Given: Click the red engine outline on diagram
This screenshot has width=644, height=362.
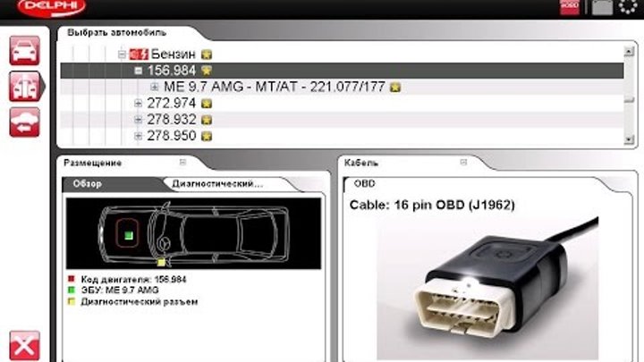Looking at the screenshot, I should 127,233.
